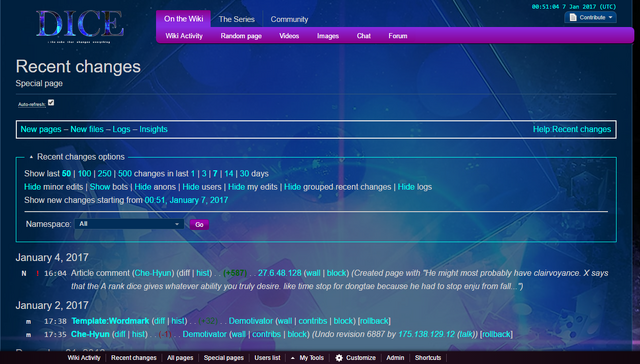This screenshot has width=640, height=364.
Task: Click rollback for Template:Wordmark edit
Action: [x=374, y=321]
